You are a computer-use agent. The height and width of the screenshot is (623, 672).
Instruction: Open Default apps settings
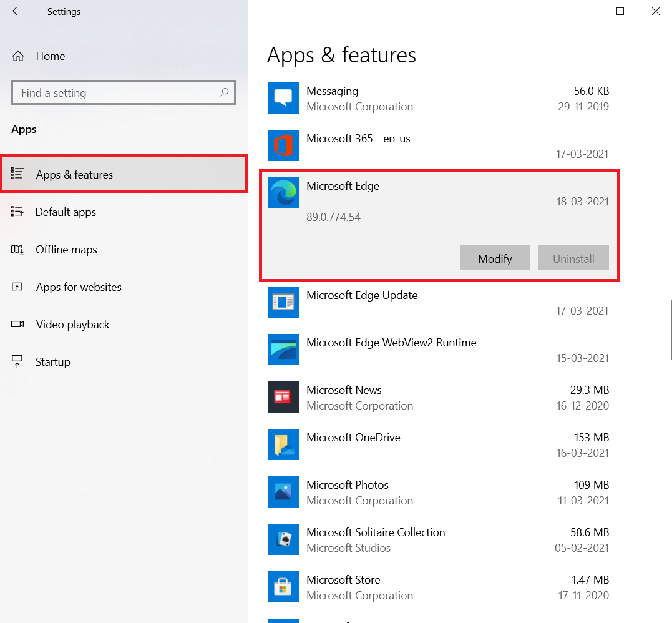(x=124, y=212)
